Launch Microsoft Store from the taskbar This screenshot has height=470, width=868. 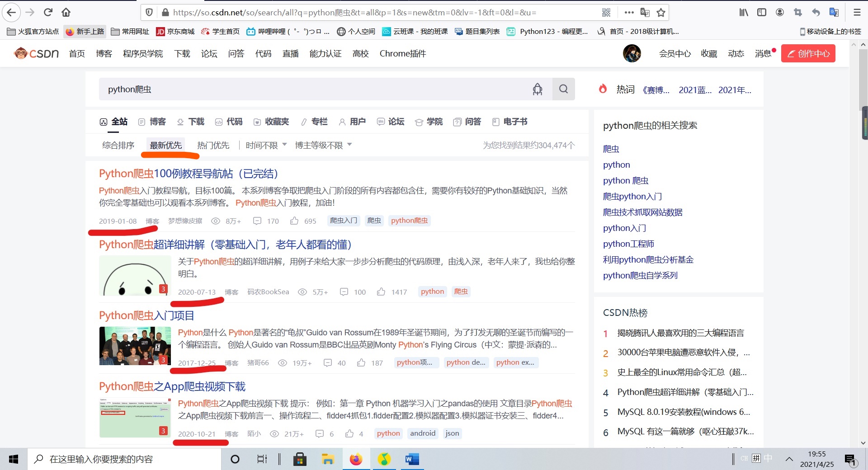(x=300, y=459)
